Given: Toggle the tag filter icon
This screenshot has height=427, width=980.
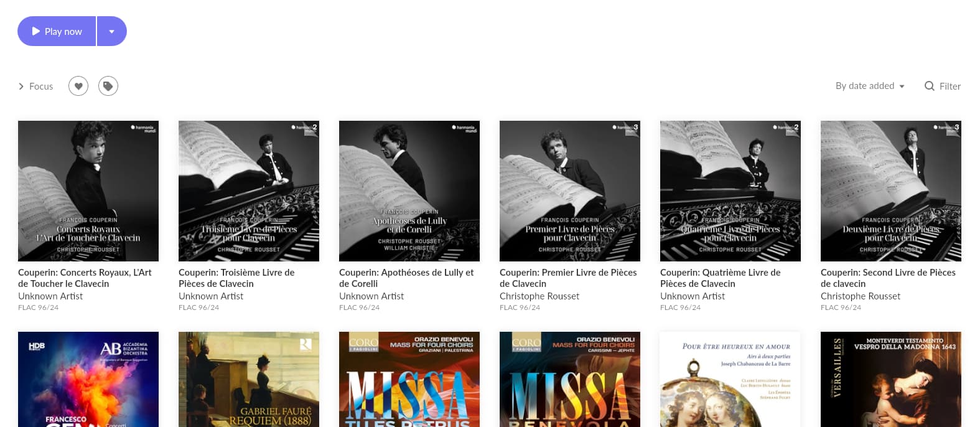Looking at the screenshot, I should pyautogui.click(x=108, y=86).
